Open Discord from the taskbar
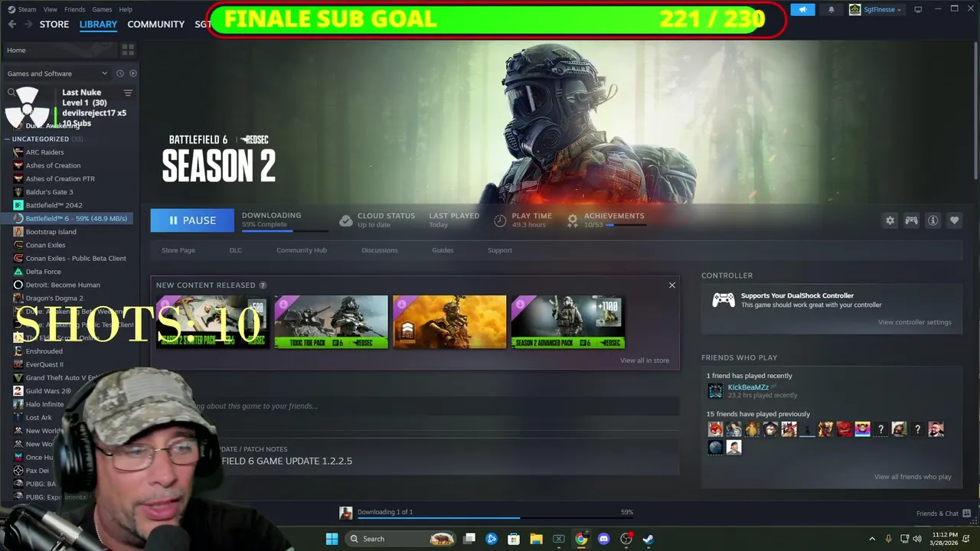 603,539
